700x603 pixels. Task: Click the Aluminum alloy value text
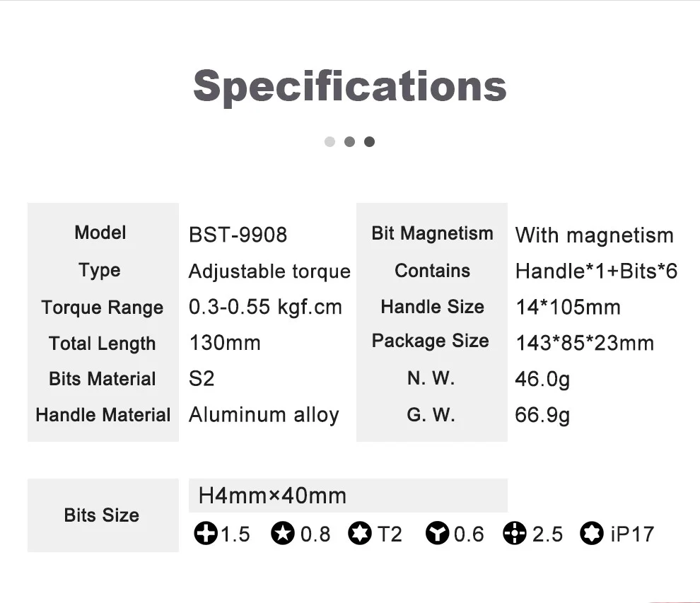[264, 415]
